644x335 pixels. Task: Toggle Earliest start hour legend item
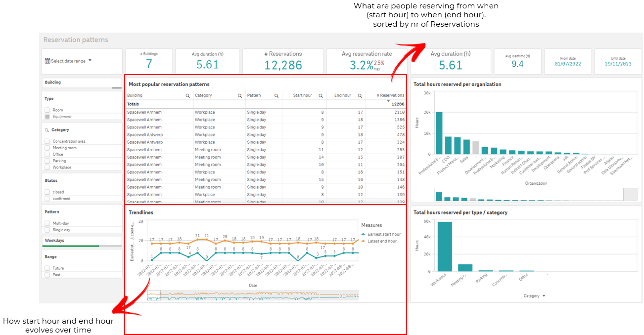tap(381, 234)
